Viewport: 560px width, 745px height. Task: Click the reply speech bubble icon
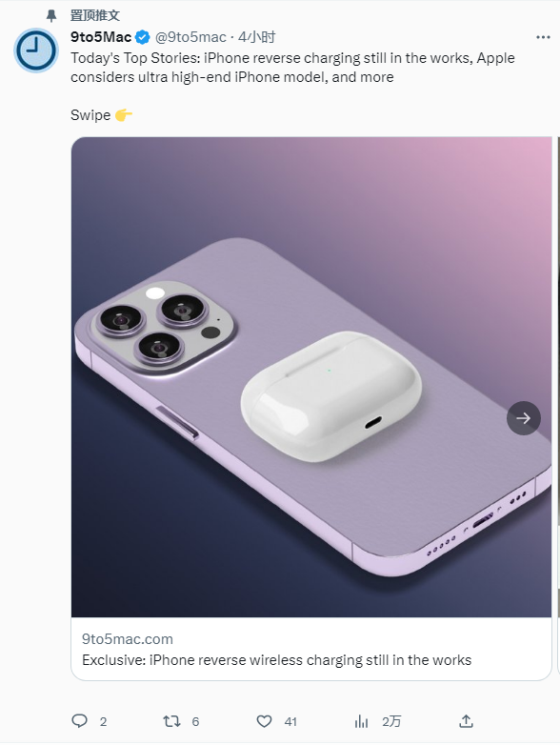click(x=79, y=721)
